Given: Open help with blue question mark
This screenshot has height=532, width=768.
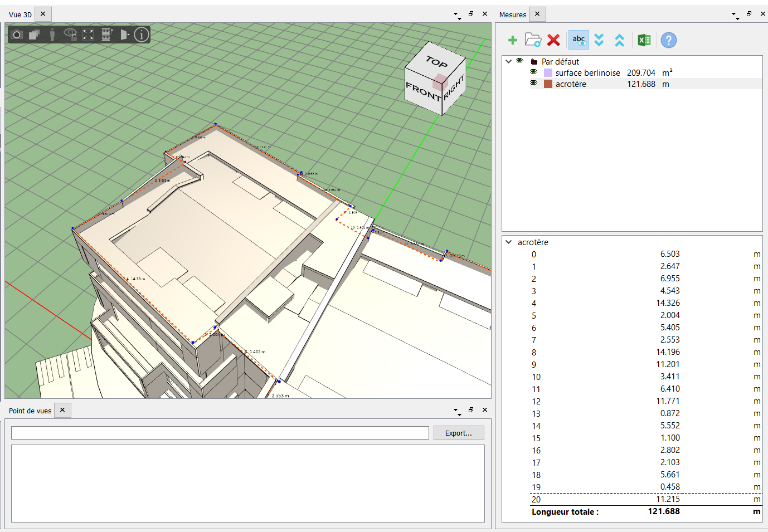Looking at the screenshot, I should point(669,40).
